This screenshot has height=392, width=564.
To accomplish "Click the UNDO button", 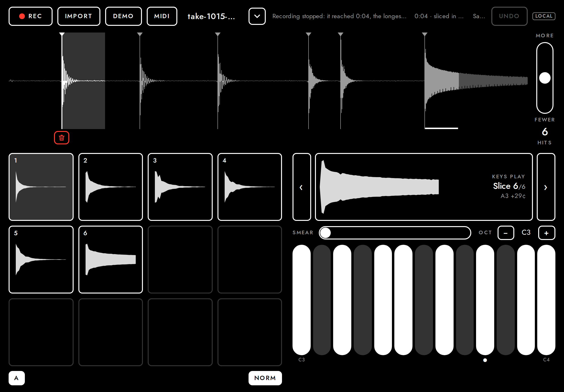I will point(509,16).
